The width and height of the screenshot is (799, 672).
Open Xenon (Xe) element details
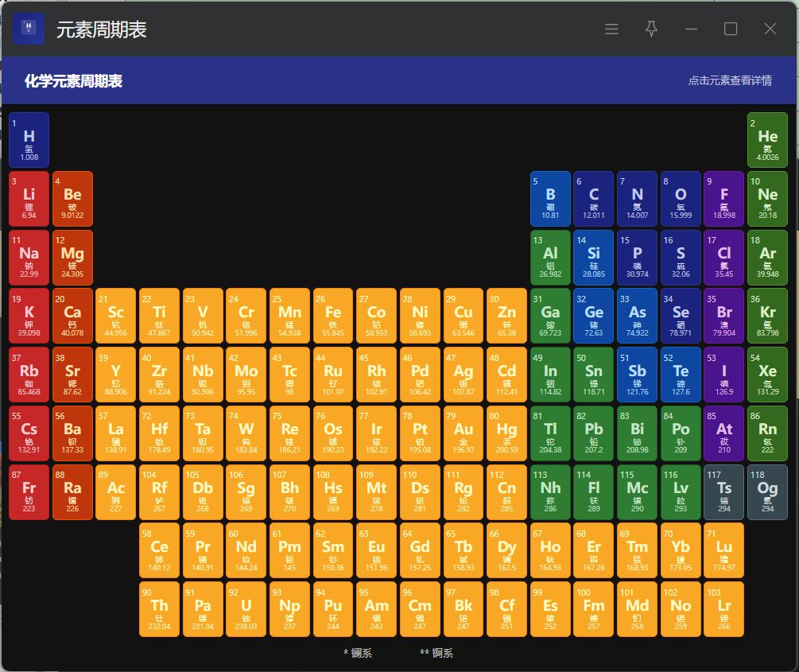(767, 375)
